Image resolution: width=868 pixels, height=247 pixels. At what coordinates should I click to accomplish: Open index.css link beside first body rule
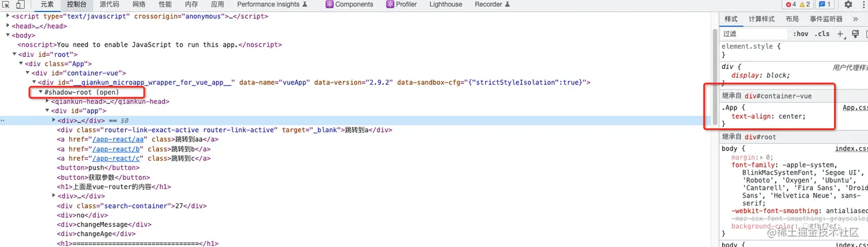[x=851, y=149]
